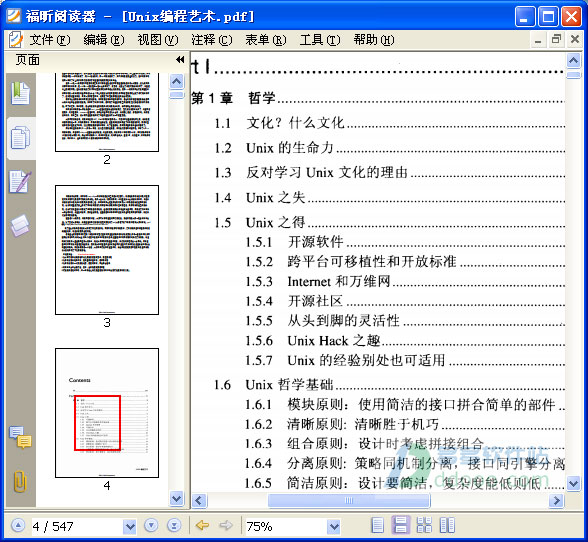The image size is (588, 542).
Task: Select page 4 Contents thumbnail
Action: point(107,413)
